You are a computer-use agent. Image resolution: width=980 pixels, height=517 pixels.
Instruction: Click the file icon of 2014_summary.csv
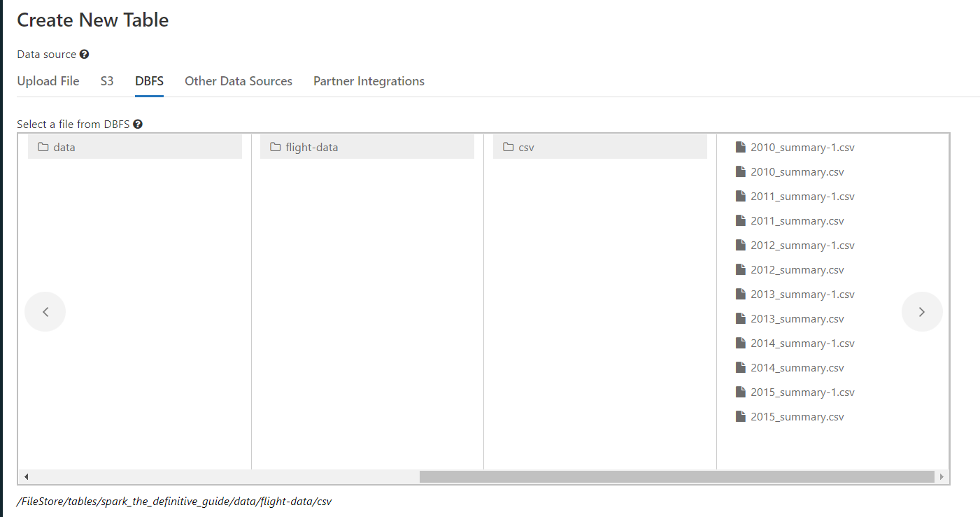[x=741, y=367]
